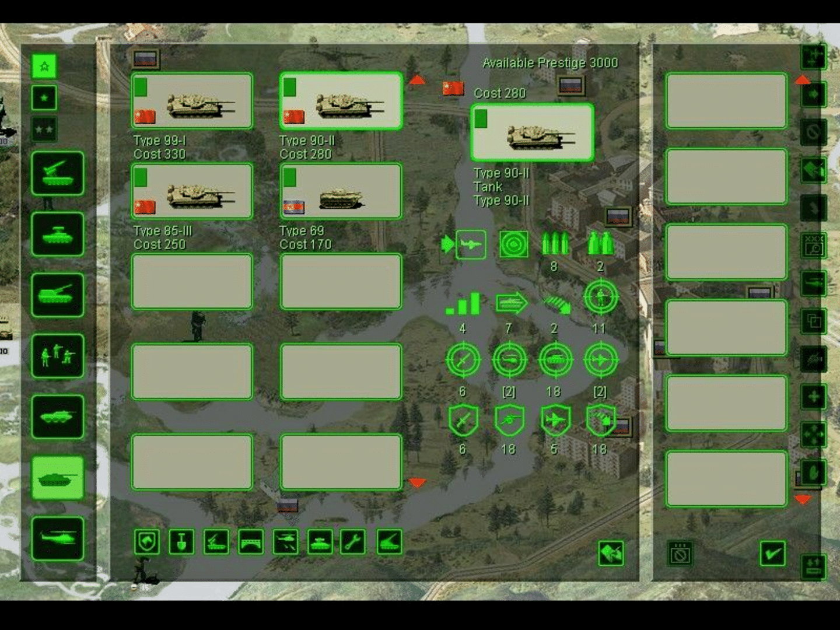Select the Type 69 tank card

(x=341, y=191)
